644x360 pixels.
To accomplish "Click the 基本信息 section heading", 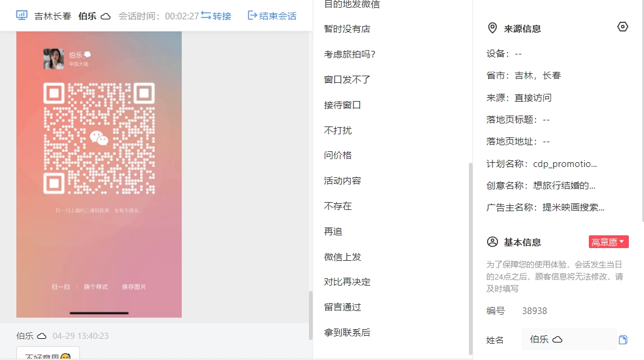I will click(522, 243).
